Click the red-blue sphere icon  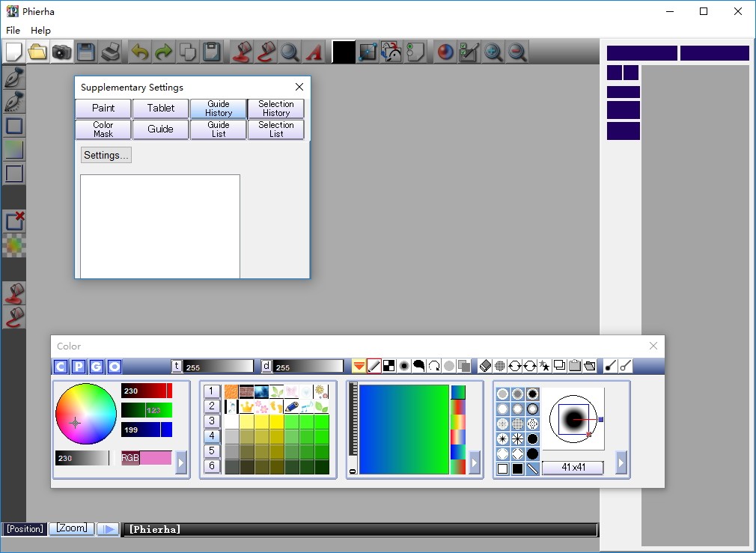coord(445,52)
